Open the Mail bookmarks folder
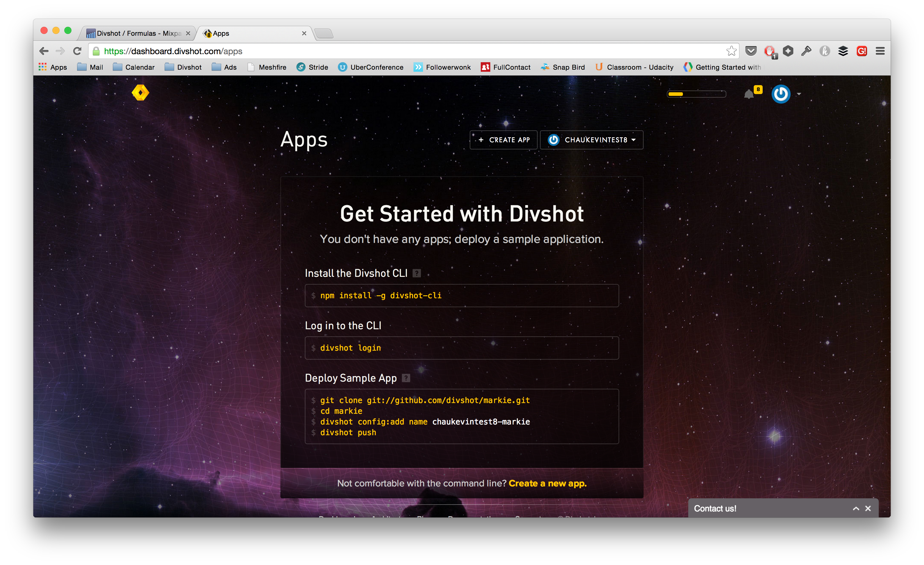The image size is (924, 565). pyautogui.click(x=90, y=67)
